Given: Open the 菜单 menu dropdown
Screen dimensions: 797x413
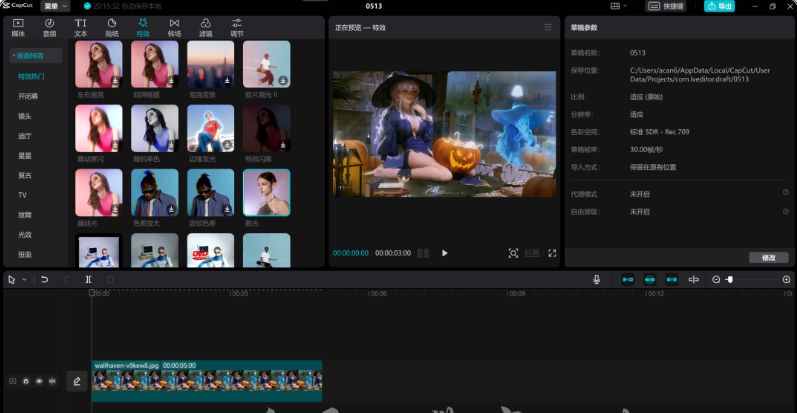Looking at the screenshot, I should pos(55,6).
